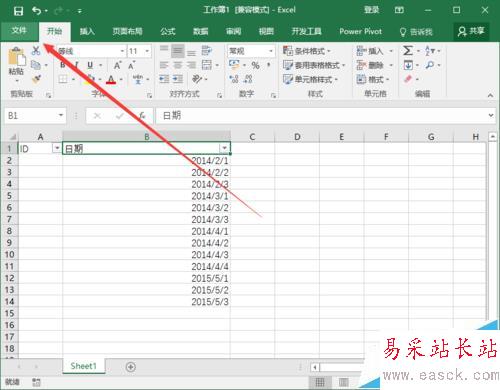Apply percent style

(x=255, y=65)
